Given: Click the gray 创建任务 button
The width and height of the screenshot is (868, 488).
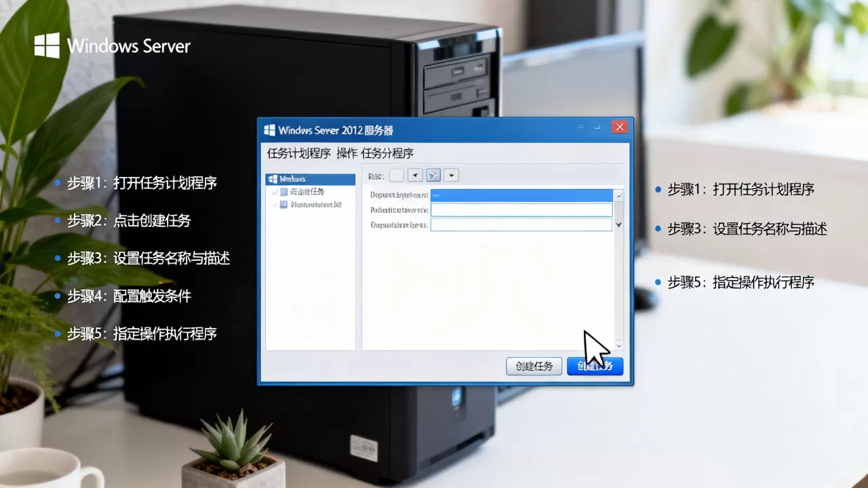Looking at the screenshot, I should tap(534, 366).
